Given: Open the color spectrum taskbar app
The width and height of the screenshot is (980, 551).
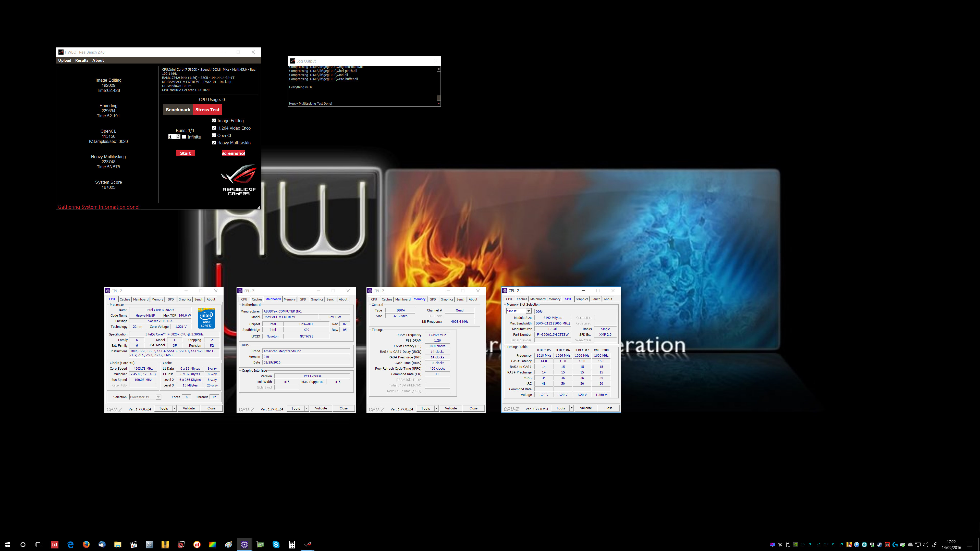Looking at the screenshot, I should [x=213, y=545].
